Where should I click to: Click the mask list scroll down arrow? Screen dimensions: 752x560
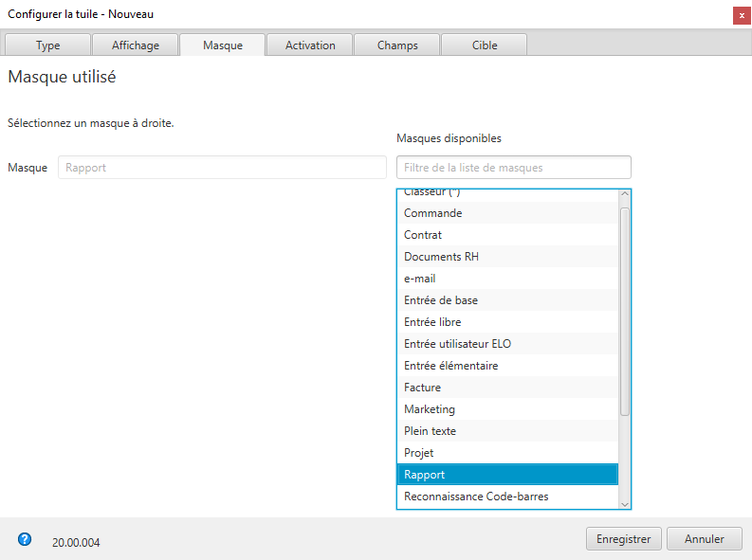point(624,504)
